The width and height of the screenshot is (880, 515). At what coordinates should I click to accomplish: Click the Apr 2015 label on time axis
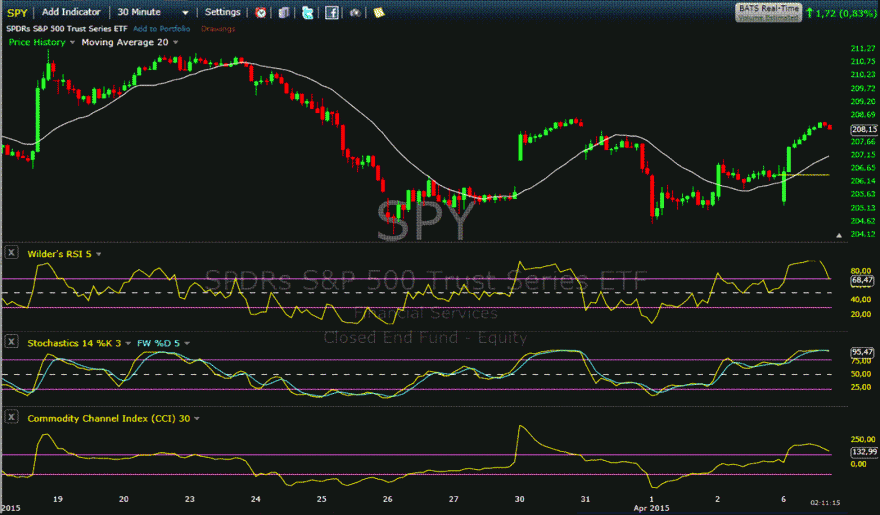(651, 508)
